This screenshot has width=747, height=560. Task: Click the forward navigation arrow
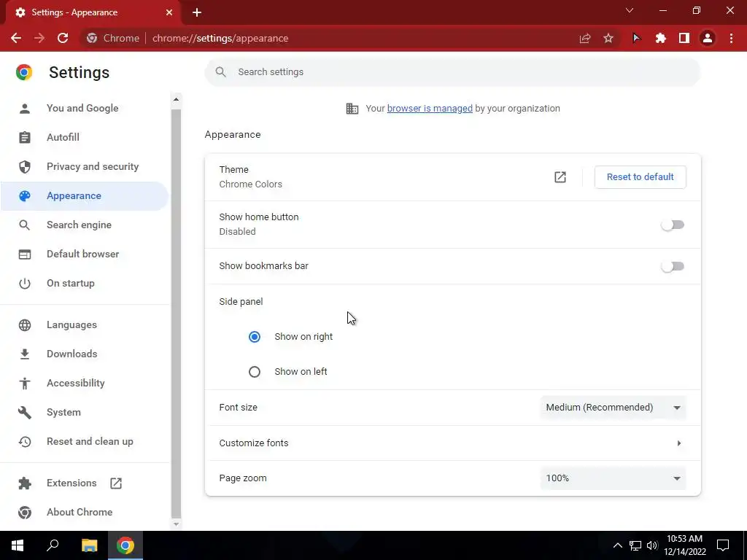pyautogui.click(x=39, y=38)
